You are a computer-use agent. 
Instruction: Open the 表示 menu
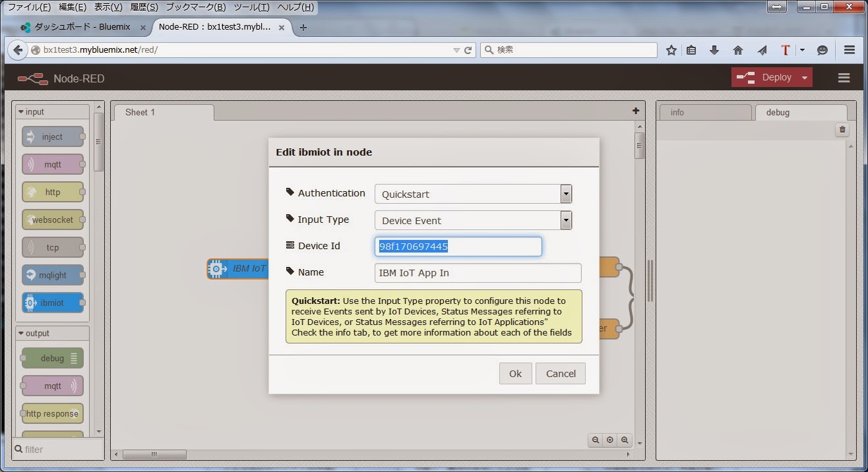[x=108, y=7]
